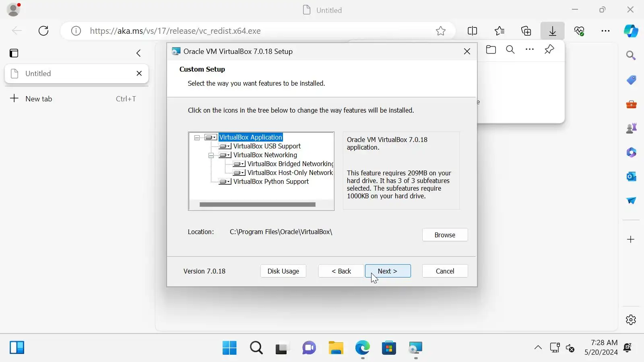Image resolution: width=644 pixels, height=362 pixels.
Task: Close the VirtualBox Setup dialog
Action: point(467,51)
